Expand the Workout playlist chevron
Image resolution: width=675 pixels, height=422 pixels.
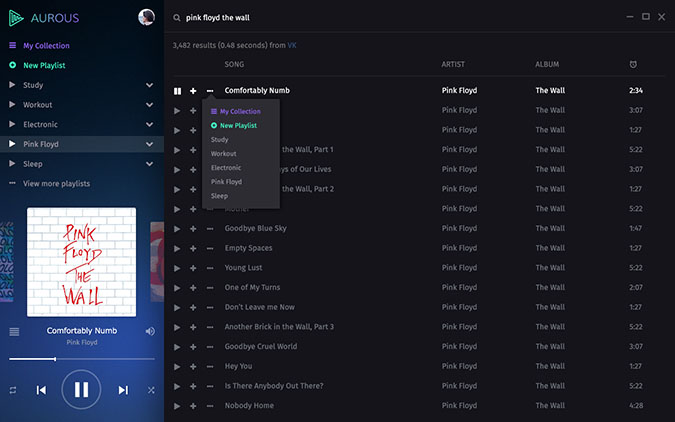click(149, 105)
